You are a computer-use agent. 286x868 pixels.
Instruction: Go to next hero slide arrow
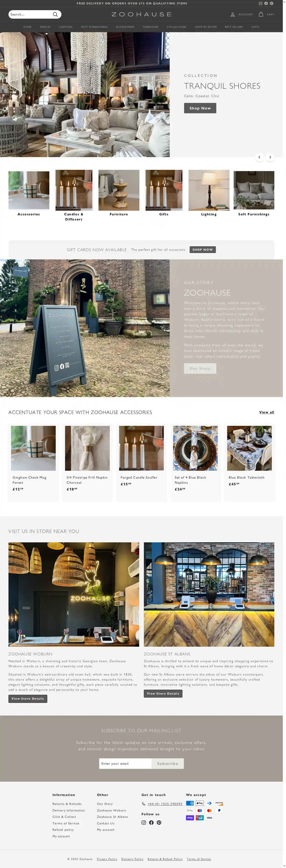(x=270, y=157)
